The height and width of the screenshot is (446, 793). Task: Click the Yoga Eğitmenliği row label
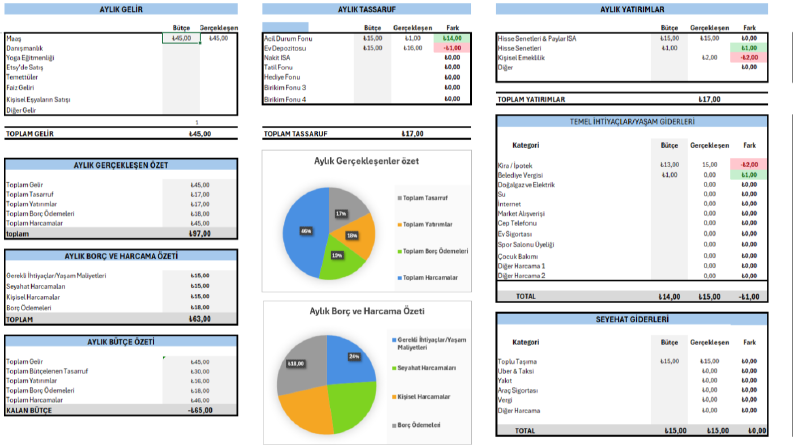[30, 58]
